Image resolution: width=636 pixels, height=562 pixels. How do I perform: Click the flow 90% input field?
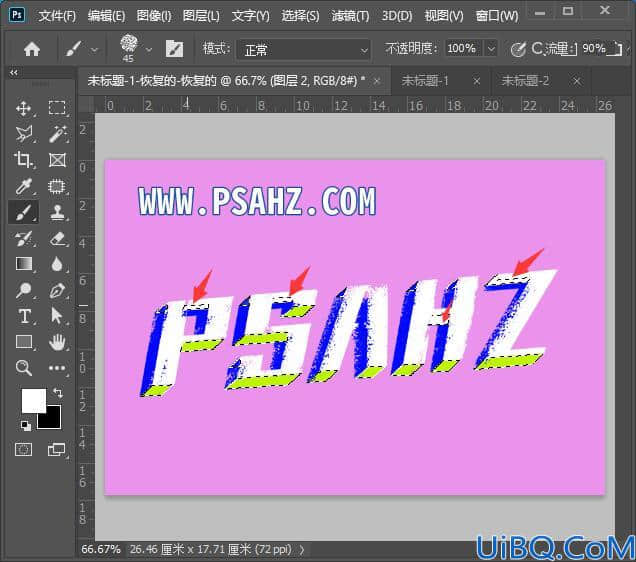(x=594, y=49)
